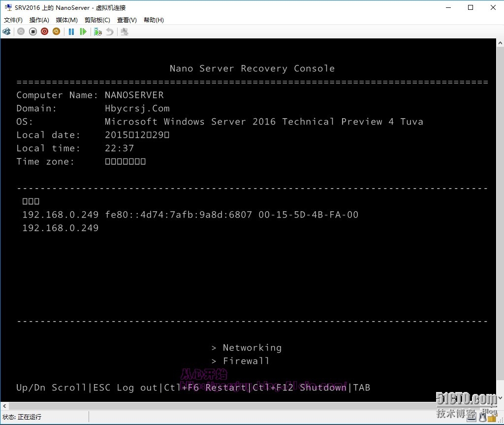Turn off the VM with black stop icon
504x425 pixels.
33,32
